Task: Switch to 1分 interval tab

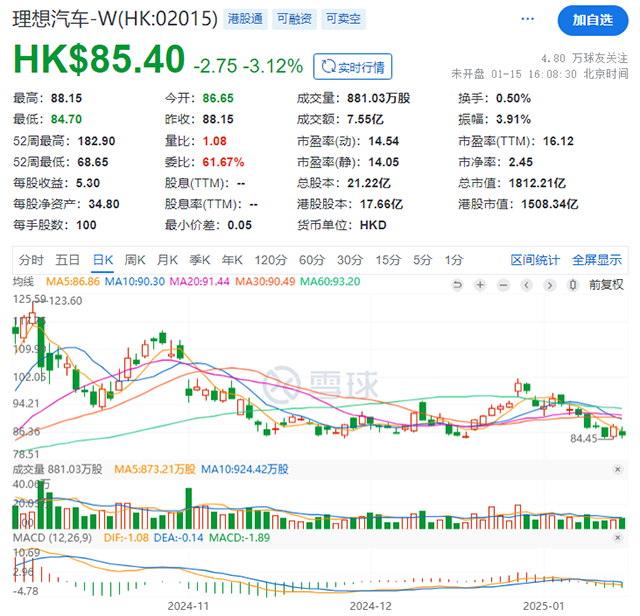Action: tap(454, 260)
